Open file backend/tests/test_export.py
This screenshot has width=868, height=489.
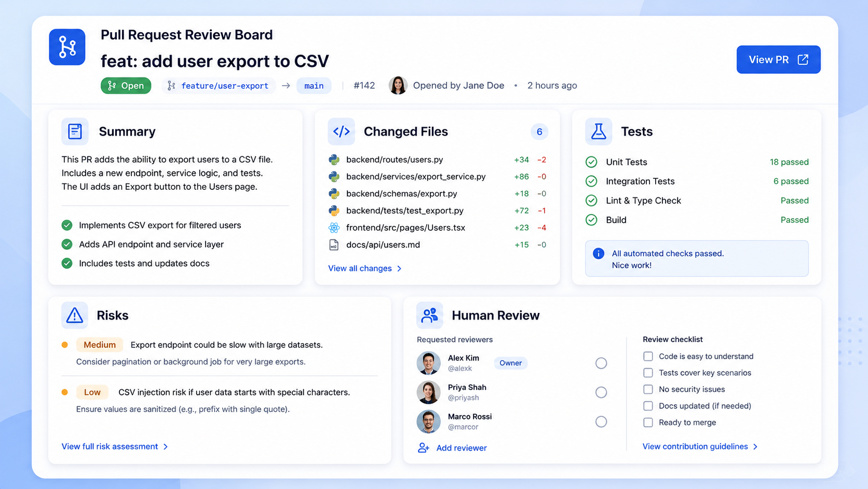point(405,210)
